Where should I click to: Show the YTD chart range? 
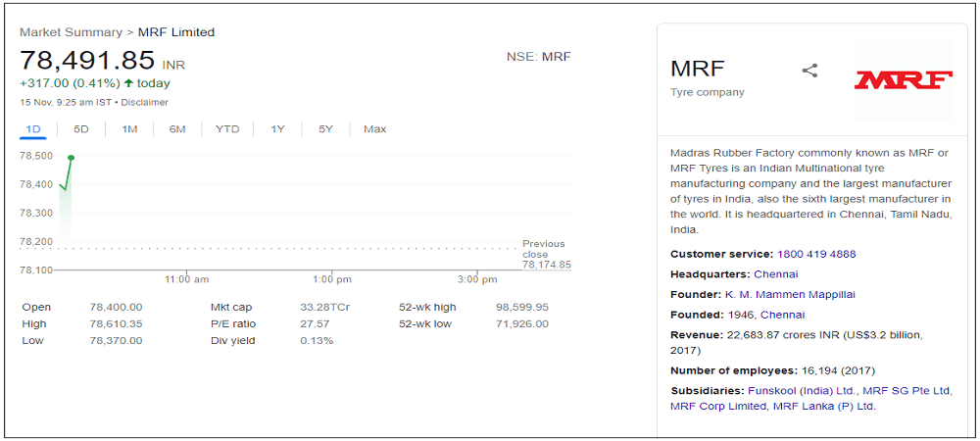click(227, 129)
